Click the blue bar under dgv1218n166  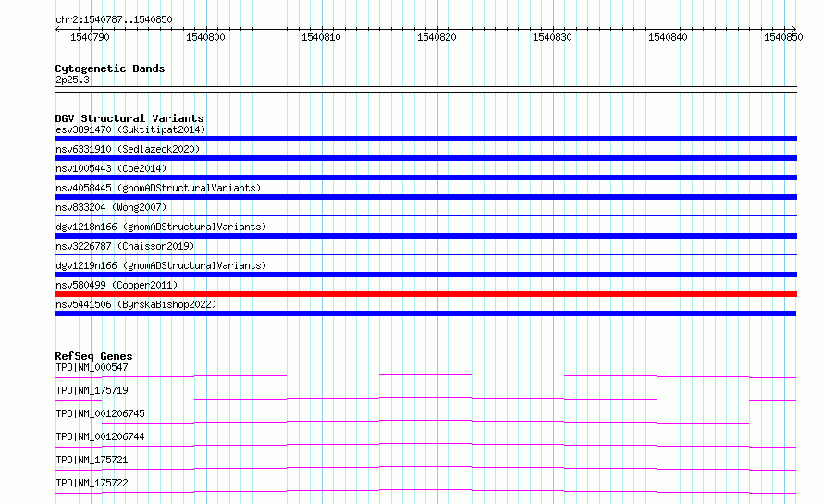(425, 236)
